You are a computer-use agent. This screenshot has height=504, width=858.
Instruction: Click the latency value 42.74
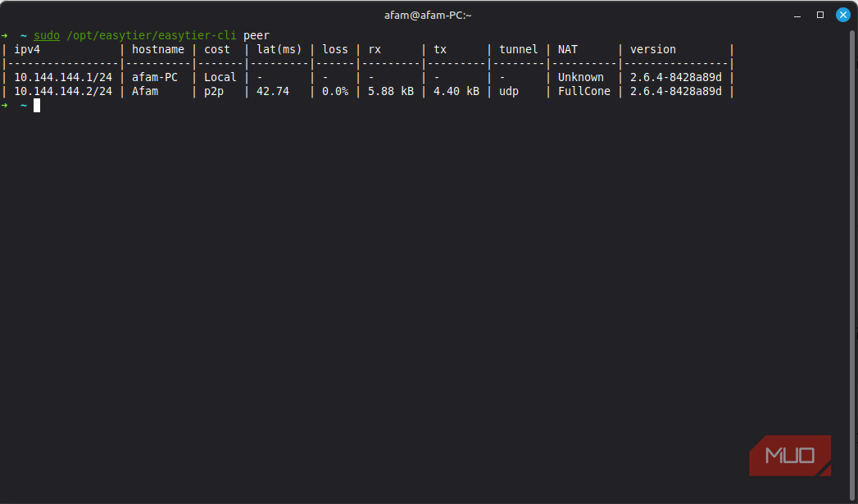coord(273,92)
